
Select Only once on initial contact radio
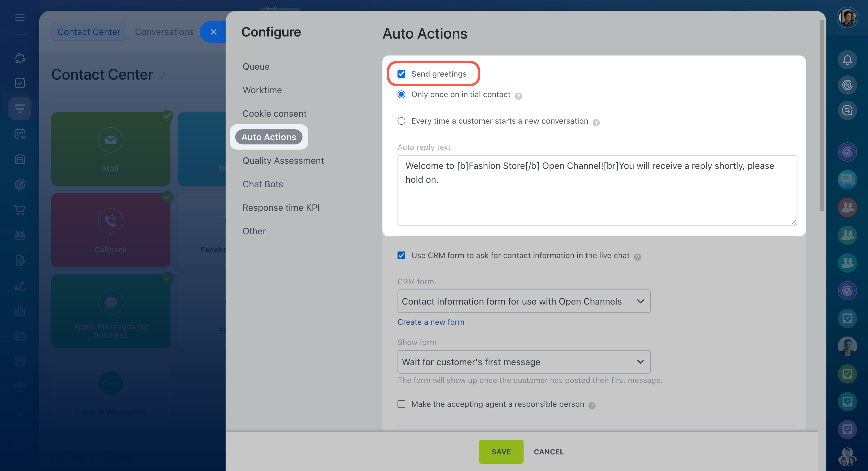(x=401, y=94)
